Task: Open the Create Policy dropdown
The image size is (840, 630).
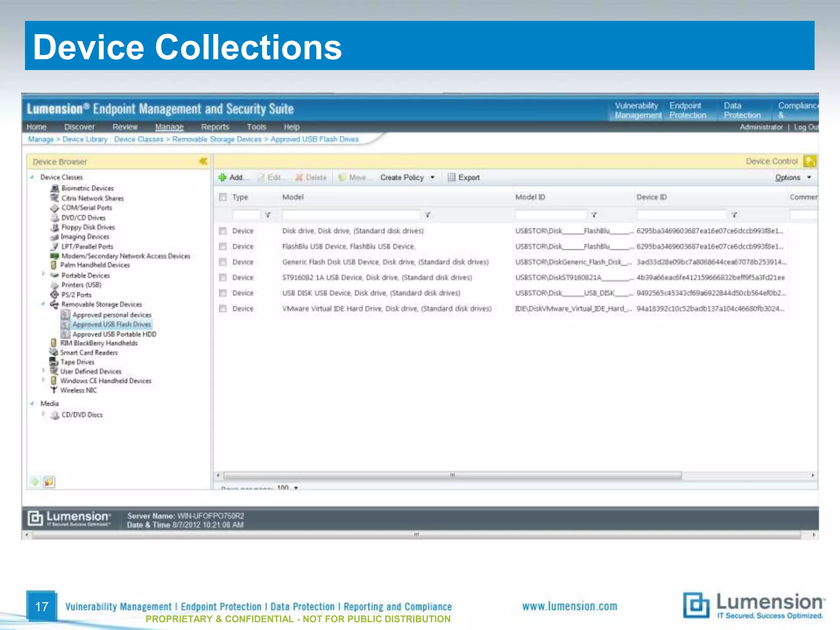Action: [x=407, y=178]
